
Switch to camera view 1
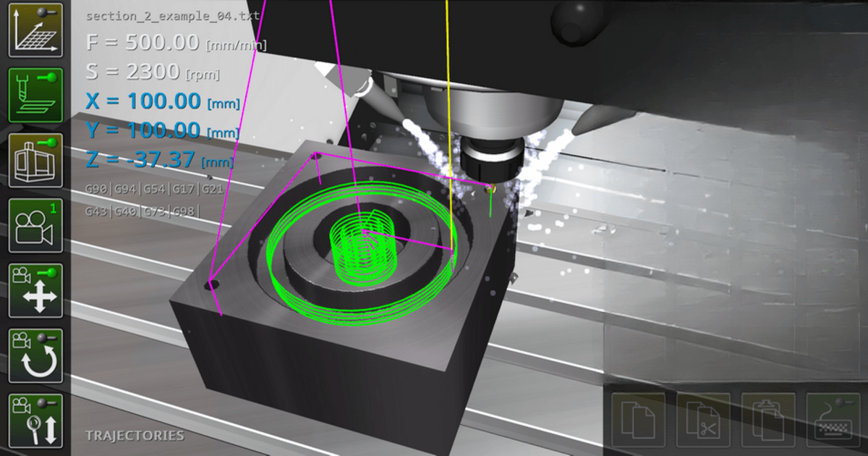click(35, 224)
